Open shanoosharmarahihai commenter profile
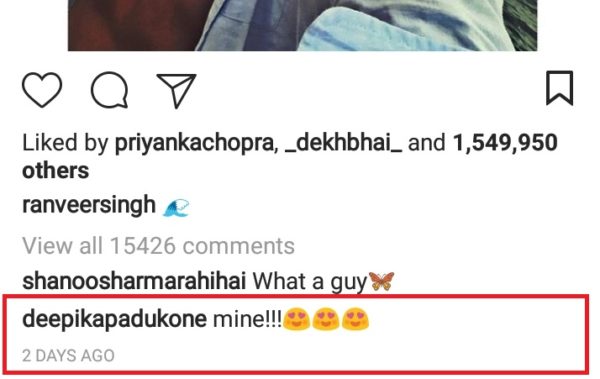600x379 pixels. (134, 281)
